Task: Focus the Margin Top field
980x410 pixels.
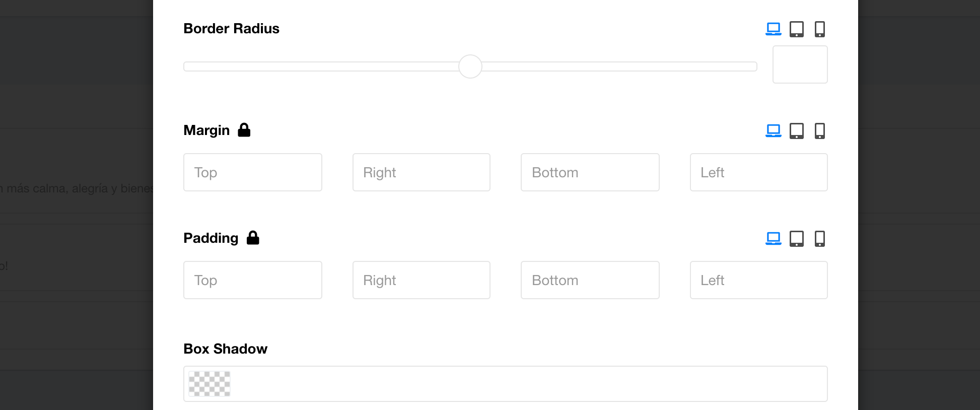Action: click(x=252, y=172)
